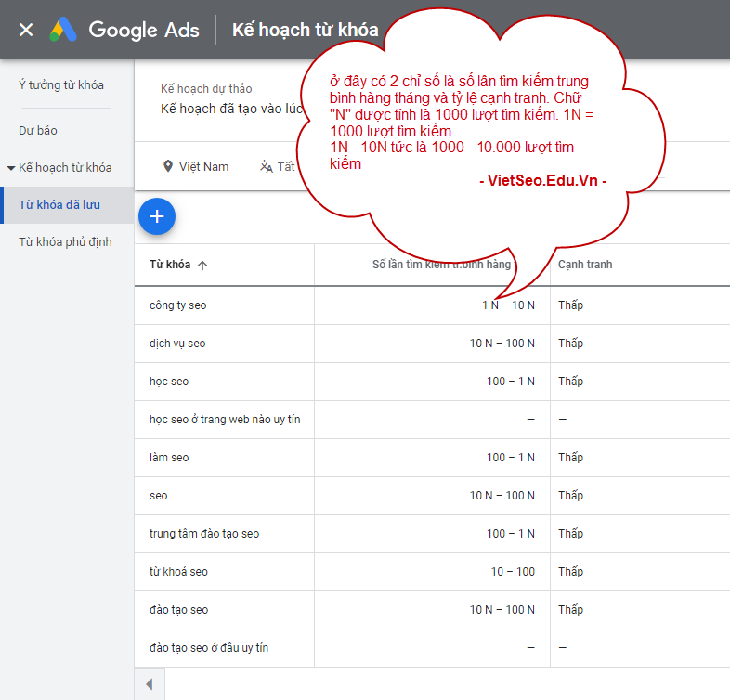The width and height of the screenshot is (730, 700).
Task: Click the '10 – 100' search volume
Action: click(513, 572)
